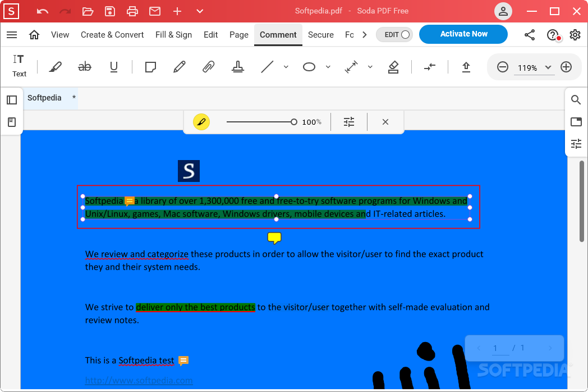
Task: Select the Strikethrough tool
Action: [84, 67]
